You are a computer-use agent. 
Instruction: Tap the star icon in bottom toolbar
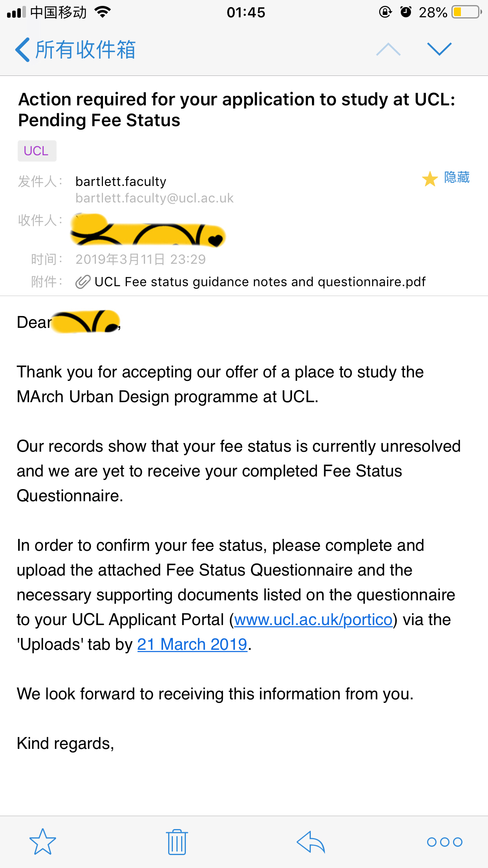(x=43, y=842)
